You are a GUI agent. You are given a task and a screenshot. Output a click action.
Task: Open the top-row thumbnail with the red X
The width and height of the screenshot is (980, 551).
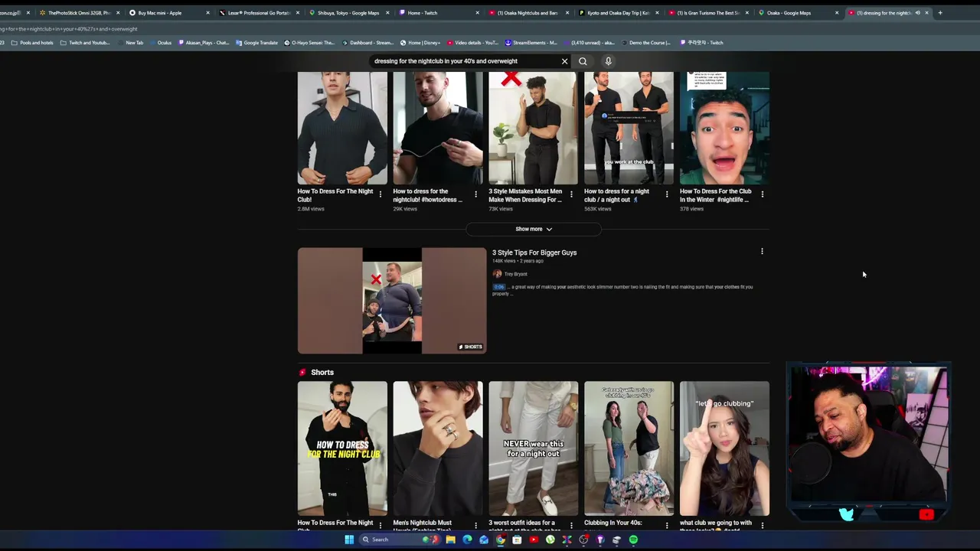tap(534, 128)
